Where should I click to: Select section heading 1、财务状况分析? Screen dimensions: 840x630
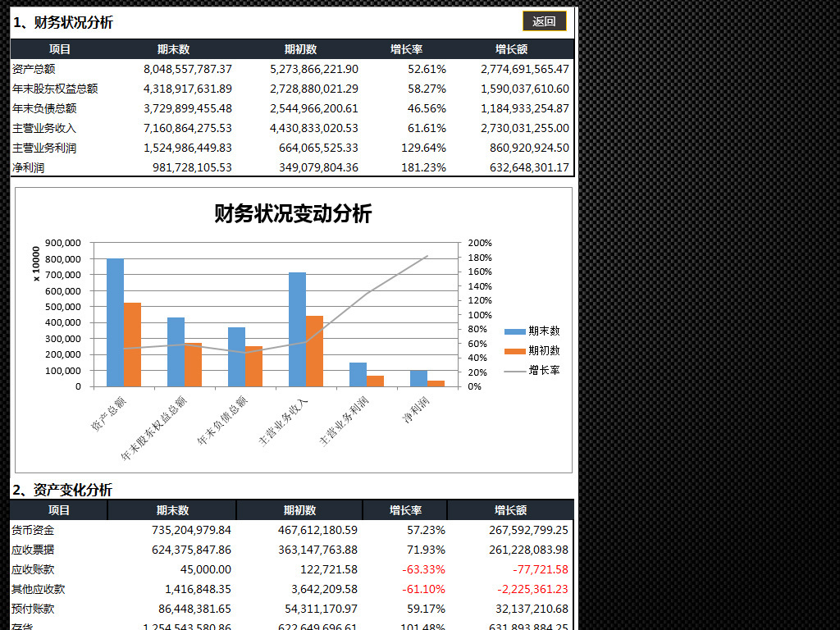pyautogui.click(x=62, y=22)
